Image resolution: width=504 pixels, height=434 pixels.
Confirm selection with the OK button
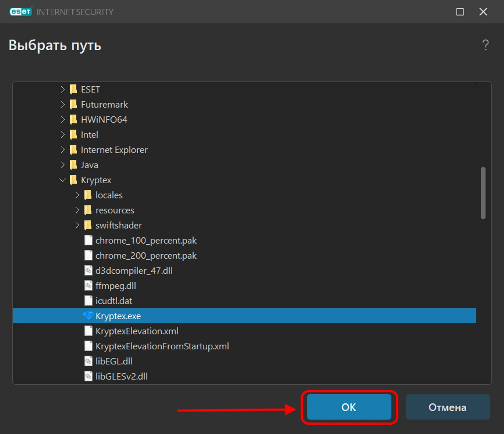[349, 407]
